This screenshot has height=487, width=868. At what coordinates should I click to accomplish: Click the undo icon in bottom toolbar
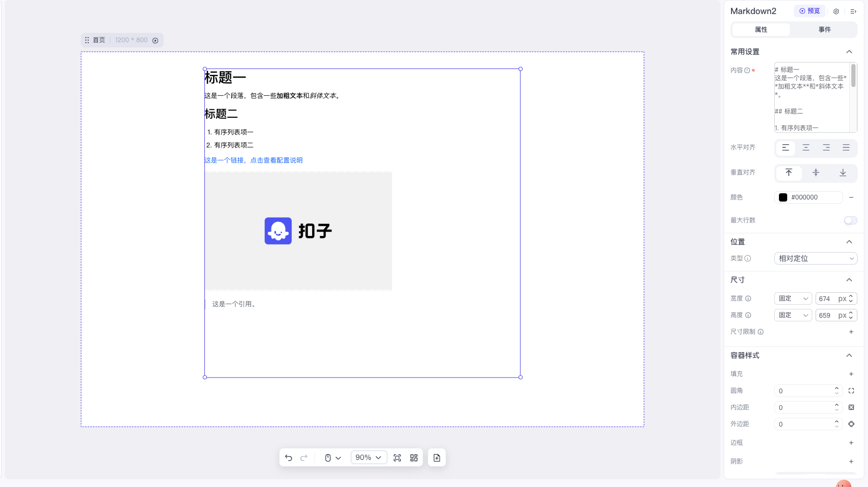[289, 457]
